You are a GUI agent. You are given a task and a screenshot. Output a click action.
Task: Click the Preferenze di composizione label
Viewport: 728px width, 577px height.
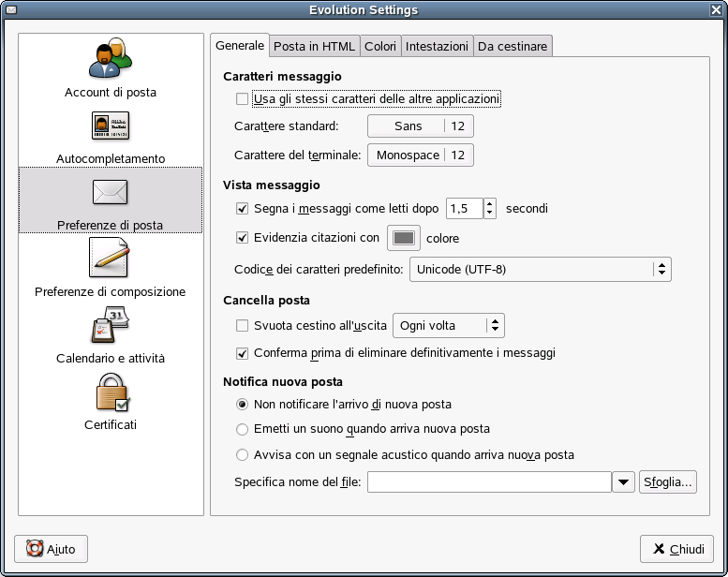(x=110, y=291)
